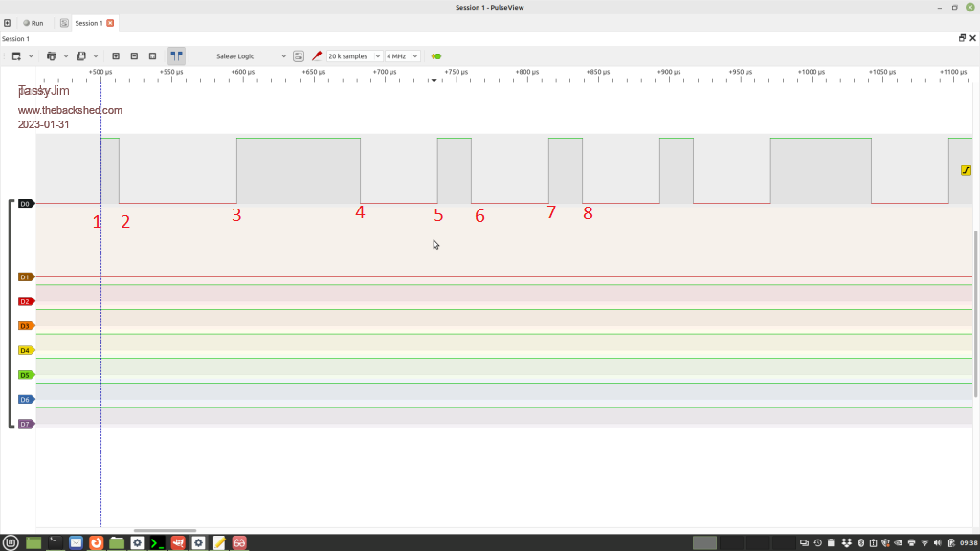Viewport: 980px width, 551px height.
Task: Toggle the show cursors button
Action: pos(176,56)
